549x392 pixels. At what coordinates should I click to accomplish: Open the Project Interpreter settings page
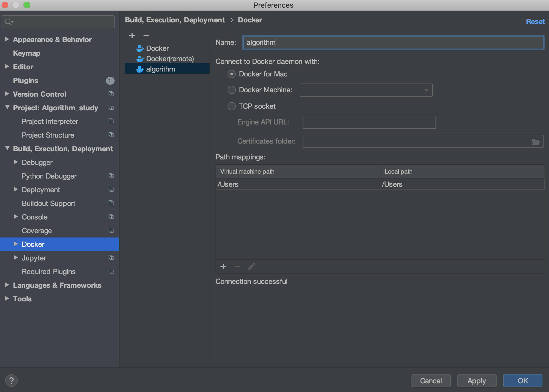coord(50,121)
